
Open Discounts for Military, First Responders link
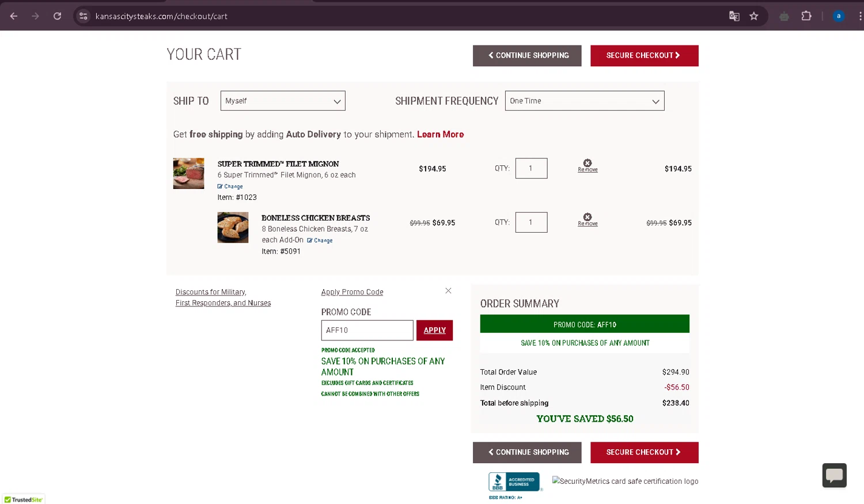point(223,298)
